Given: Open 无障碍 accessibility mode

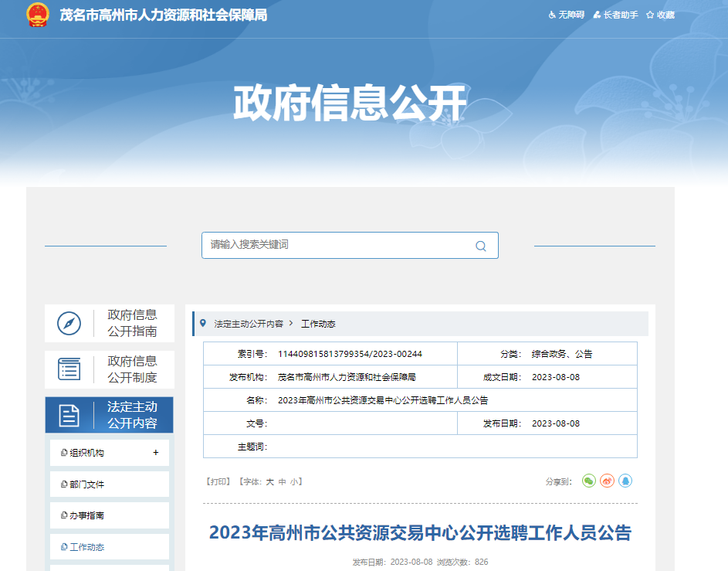Looking at the screenshot, I should tap(567, 15).
